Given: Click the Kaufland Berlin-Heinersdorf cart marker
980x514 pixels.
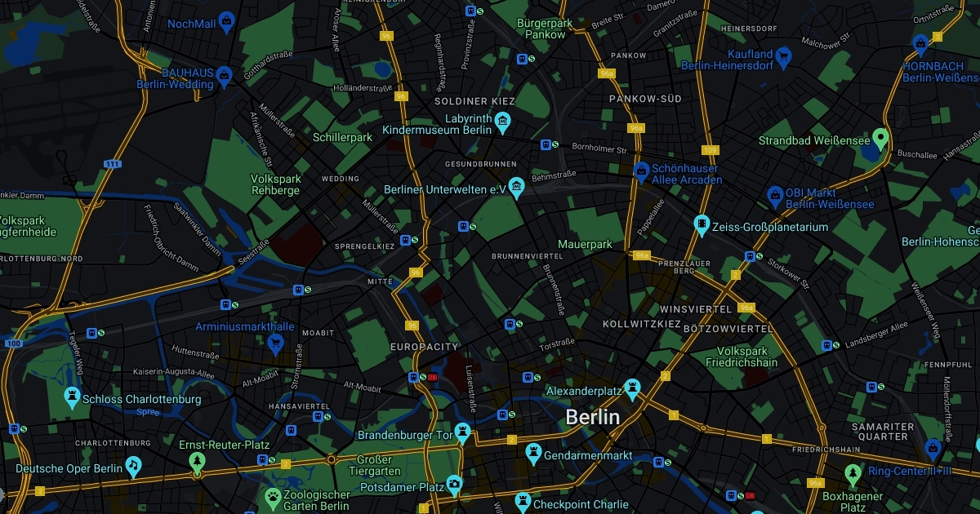Looking at the screenshot, I should coord(784,56).
